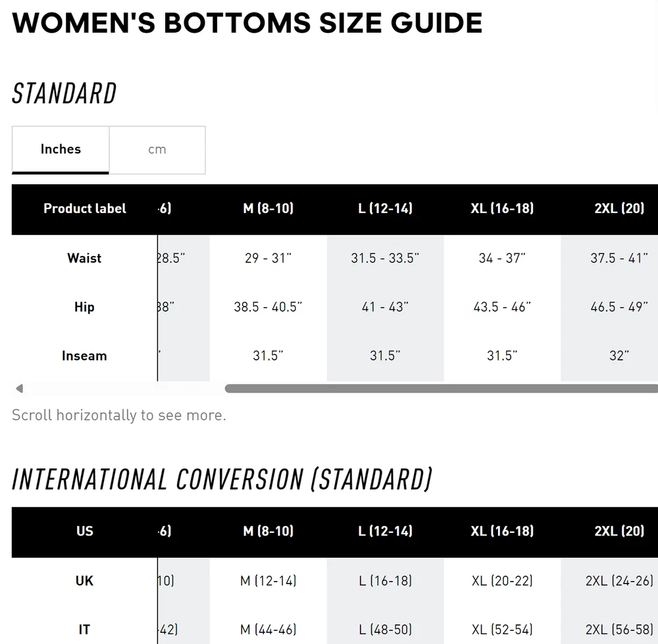Click the left scroll arrow under the table
Image resolution: width=658 pixels, height=644 pixels.
click(19, 389)
